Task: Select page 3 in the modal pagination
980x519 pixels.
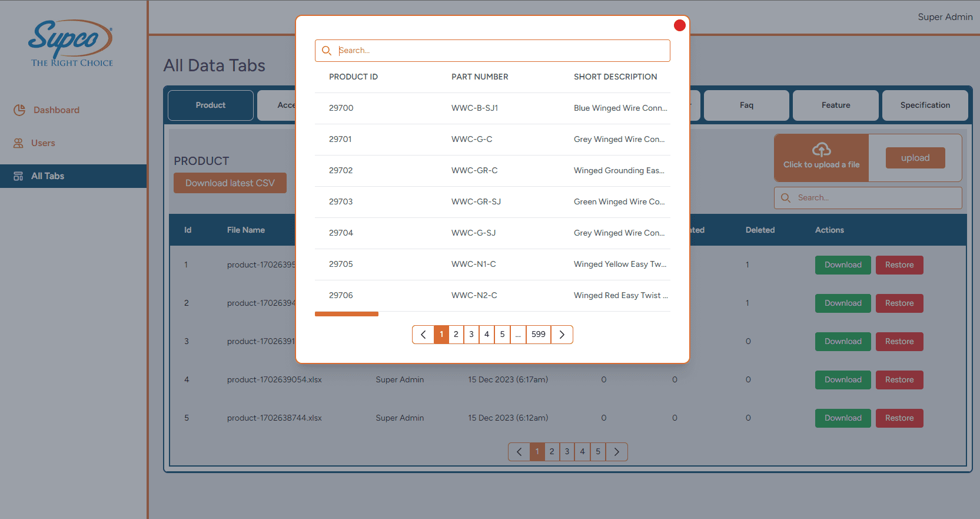Action: tap(471, 335)
